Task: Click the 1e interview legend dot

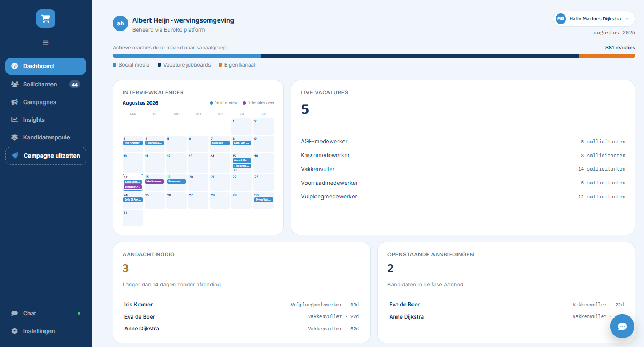Action: (211, 103)
